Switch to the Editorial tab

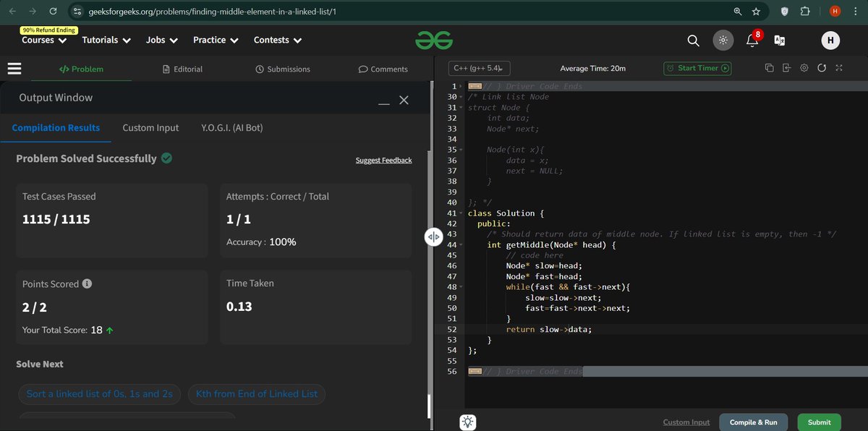pyautogui.click(x=183, y=69)
